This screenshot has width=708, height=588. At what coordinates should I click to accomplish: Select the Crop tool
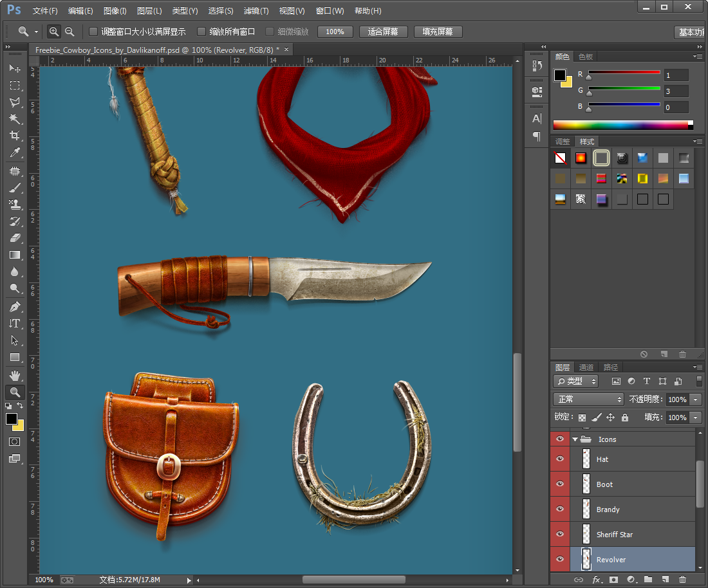(14, 136)
